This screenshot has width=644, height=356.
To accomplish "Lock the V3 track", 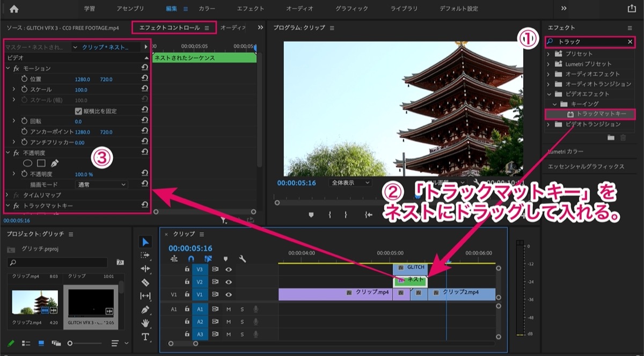I will (x=187, y=269).
